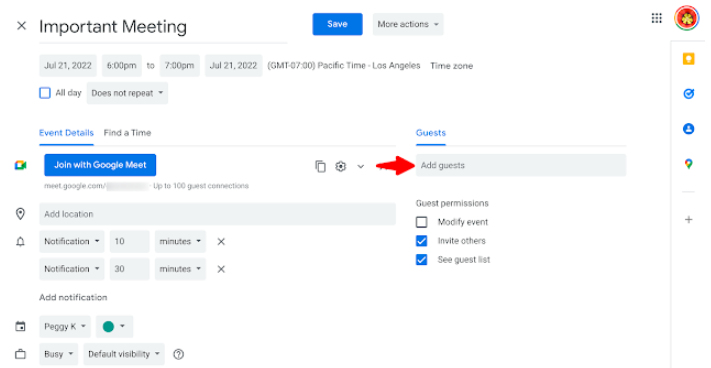Open the Busy availability dropdown
The image size is (711, 368).
58,354
